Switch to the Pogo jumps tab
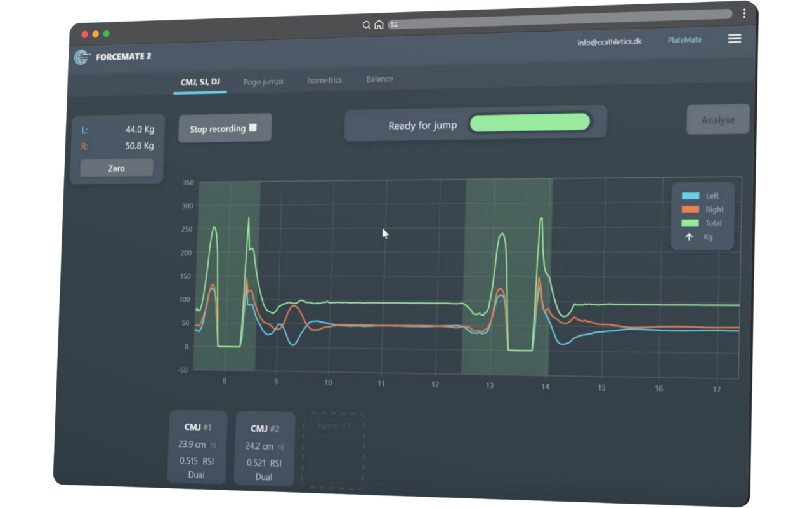812x508 pixels. click(x=263, y=81)
